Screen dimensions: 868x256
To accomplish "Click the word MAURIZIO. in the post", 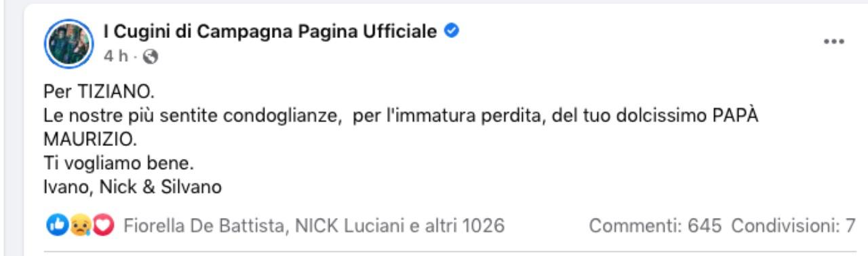I will (x=90, y=139).
